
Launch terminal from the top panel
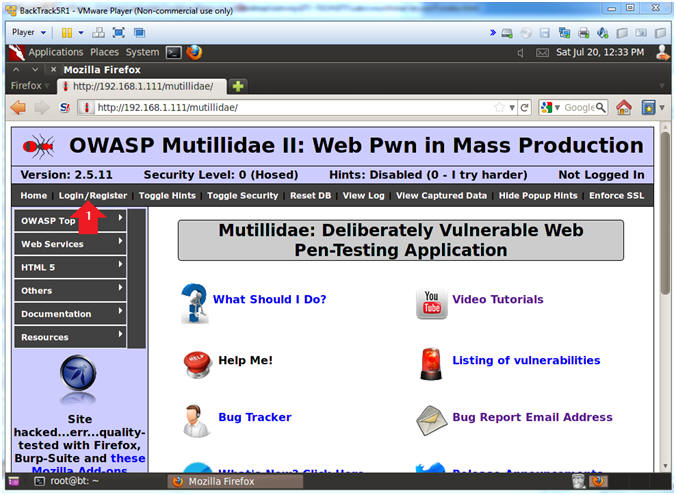[174, 53]
